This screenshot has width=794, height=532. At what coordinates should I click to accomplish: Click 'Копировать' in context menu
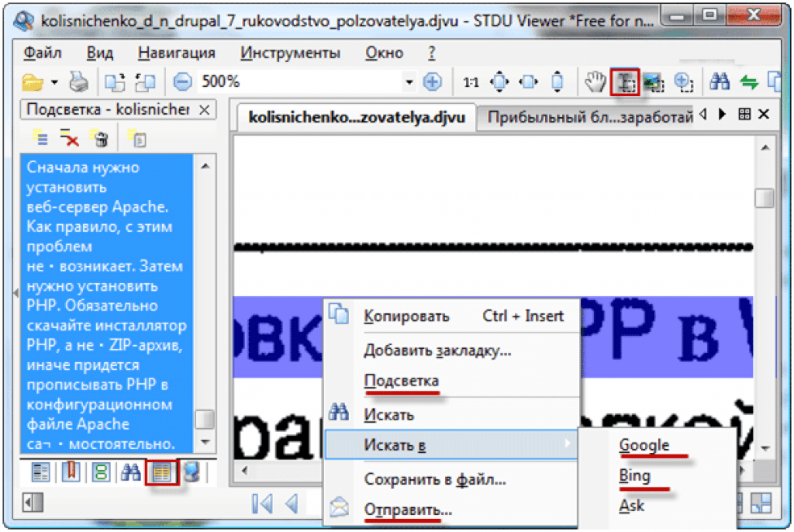click(407, 316)
